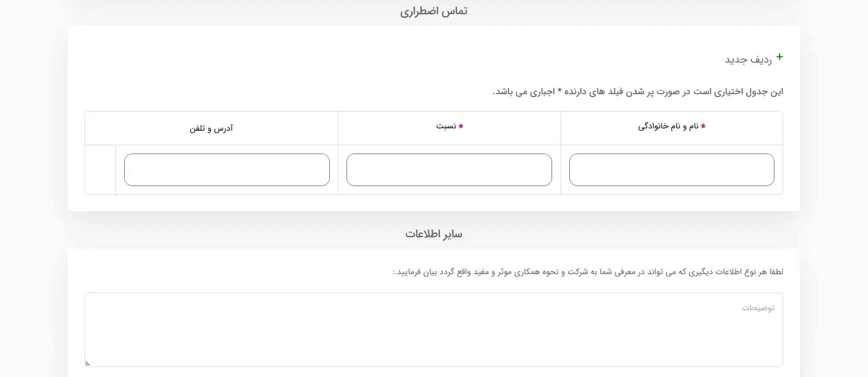The image size is (868, 377).
Task: Click the asterisk in the optional-table note
Action: [x=559, y=91]
